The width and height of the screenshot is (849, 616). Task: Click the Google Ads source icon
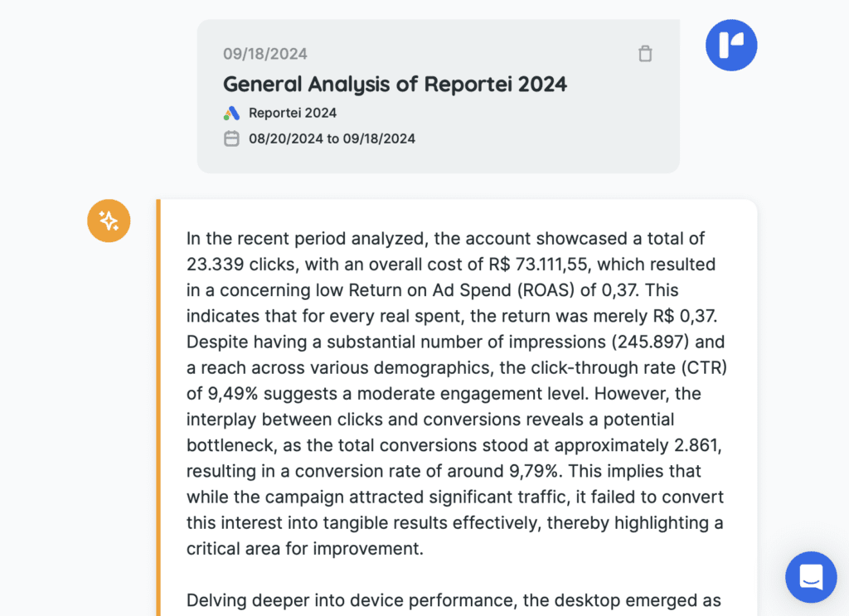pyautogui.click(x=233, y=113)
